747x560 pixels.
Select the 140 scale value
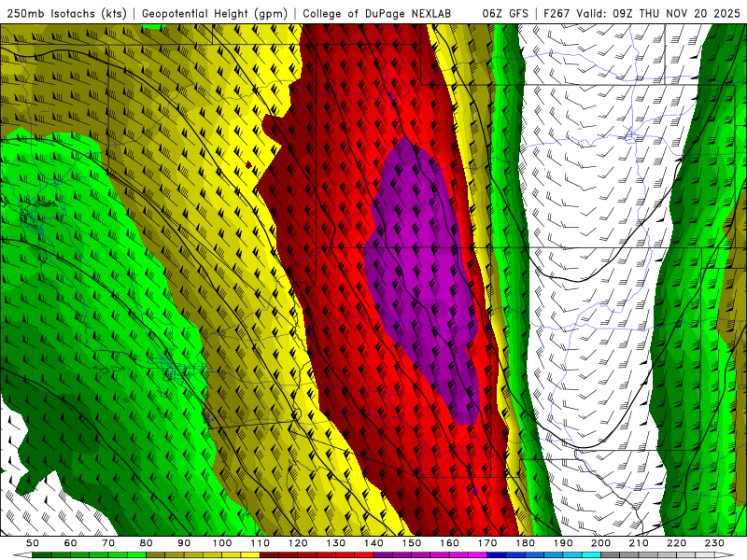[374, 543]
